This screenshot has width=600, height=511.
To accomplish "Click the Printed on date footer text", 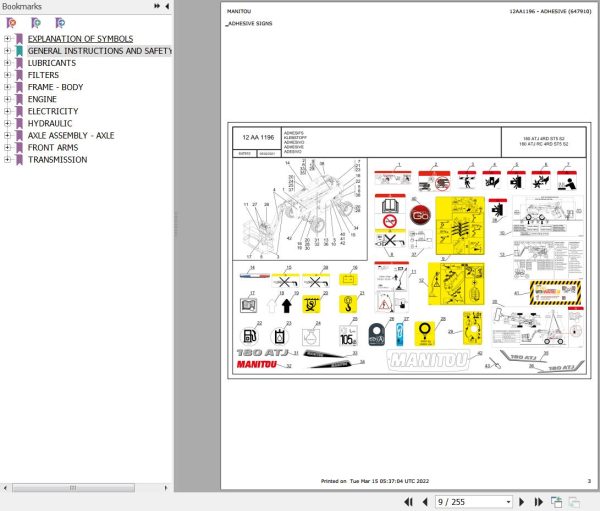I will point(375,481).
